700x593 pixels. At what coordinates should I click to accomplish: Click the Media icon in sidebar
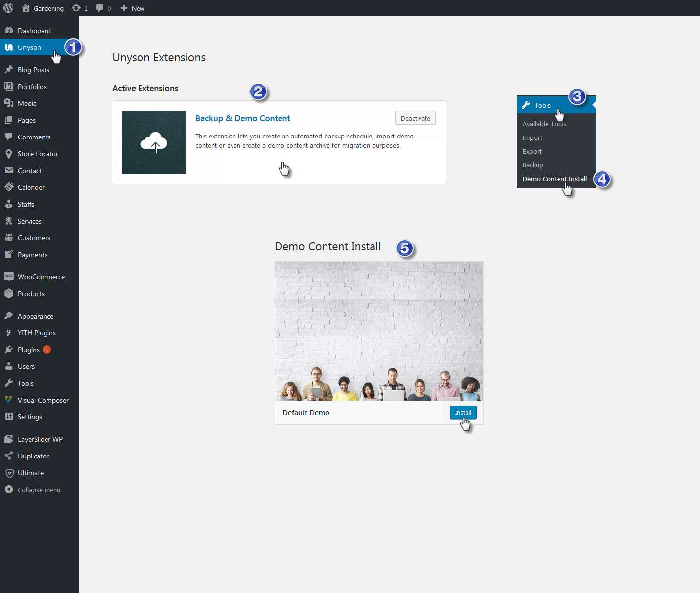(9, 103)
